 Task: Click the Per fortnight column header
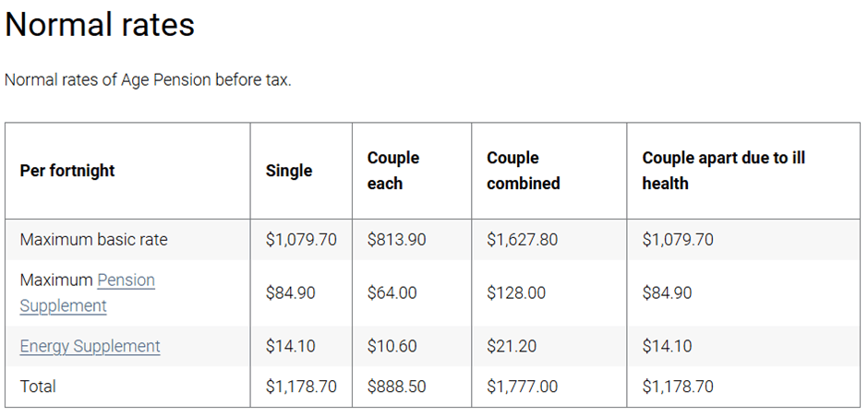tap(67, 171)
